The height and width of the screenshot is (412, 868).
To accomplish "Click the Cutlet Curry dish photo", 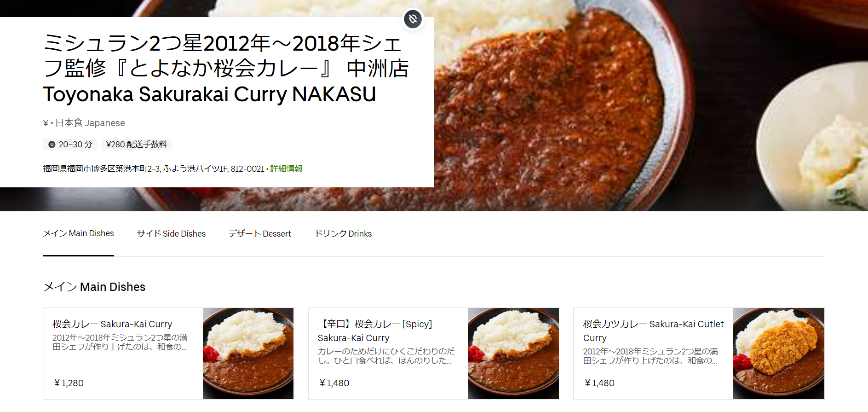I will 779,354.
